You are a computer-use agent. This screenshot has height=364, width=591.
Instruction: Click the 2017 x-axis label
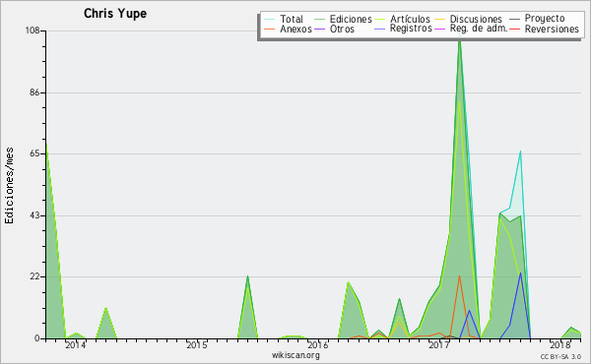click(439, 345)
